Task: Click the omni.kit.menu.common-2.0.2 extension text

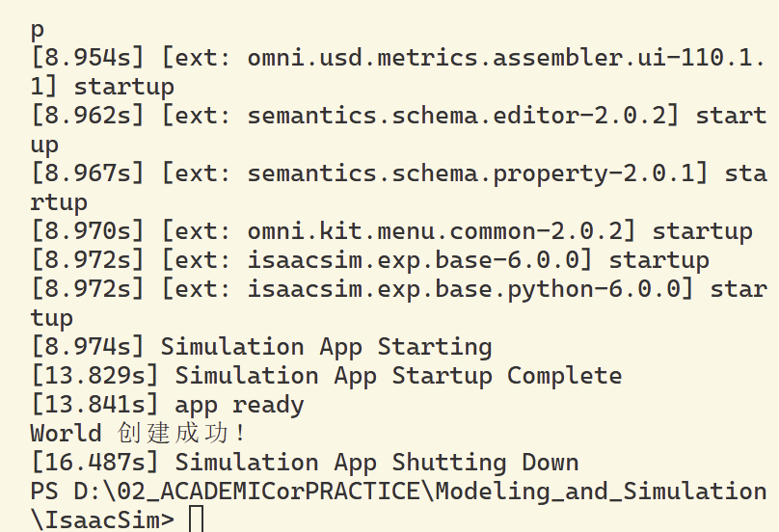Action: (x=435, y=231)
